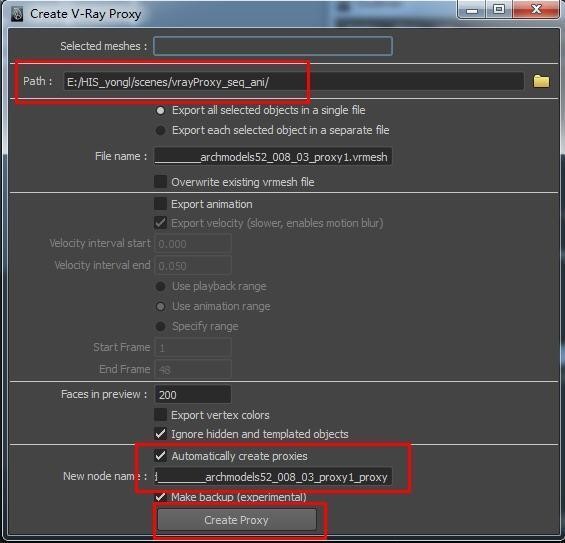Screen dimensions: 565x543
Task: Select Export each selected object in separate file
Action: 160,130
